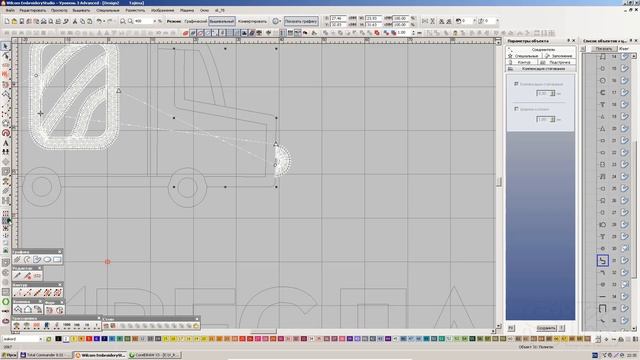This screenshot has width=640, height=360.
Task: Cut selection with the scissors icon
Action: [x=75, y=21]
